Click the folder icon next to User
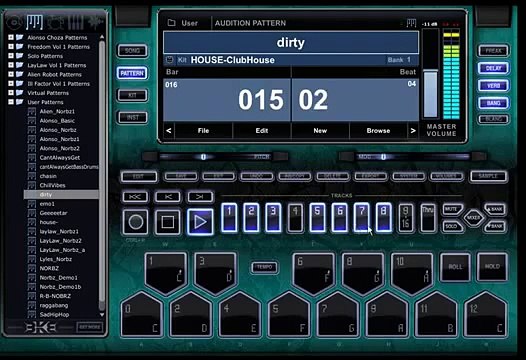 coord(171,23)
